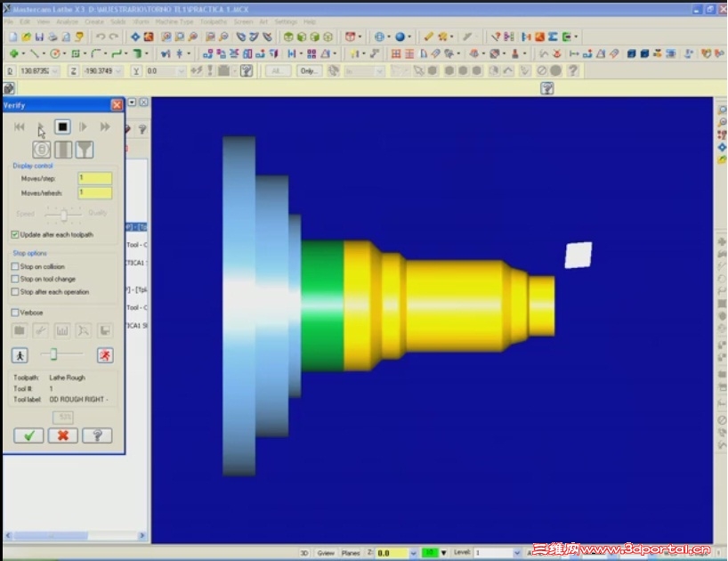Click the operations panel horizontal scrollbar

tap(76, 535)
